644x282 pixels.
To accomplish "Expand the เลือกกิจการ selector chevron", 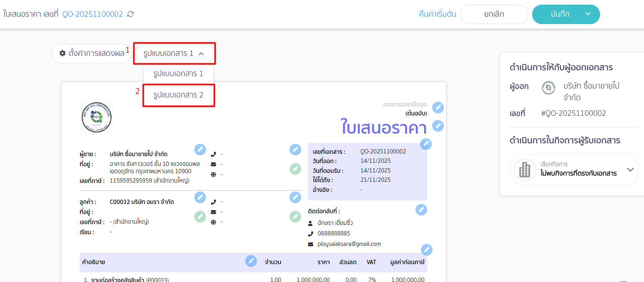I will pyautogui.click(x=630, y=170).
